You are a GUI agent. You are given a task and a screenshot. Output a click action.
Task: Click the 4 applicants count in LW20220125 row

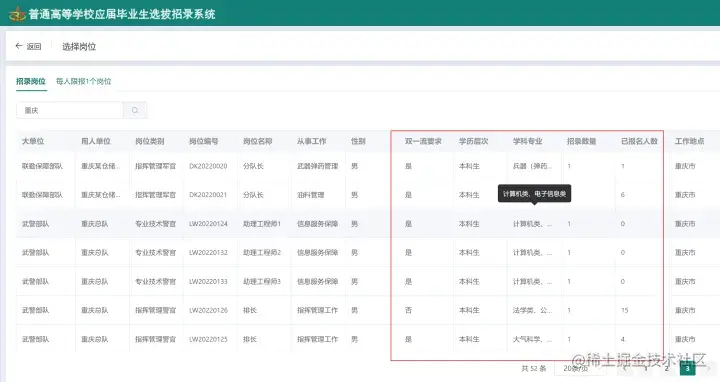coord(623,339)
